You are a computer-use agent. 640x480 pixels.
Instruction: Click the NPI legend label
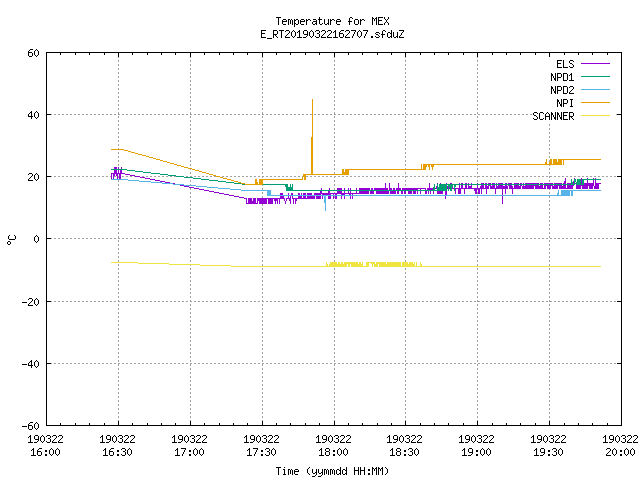(x=565, y=103)
